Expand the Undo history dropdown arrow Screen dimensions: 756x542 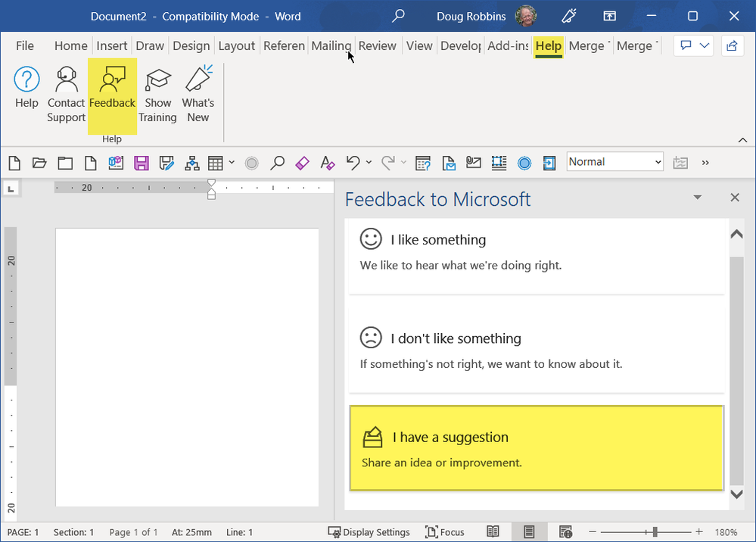369,163
